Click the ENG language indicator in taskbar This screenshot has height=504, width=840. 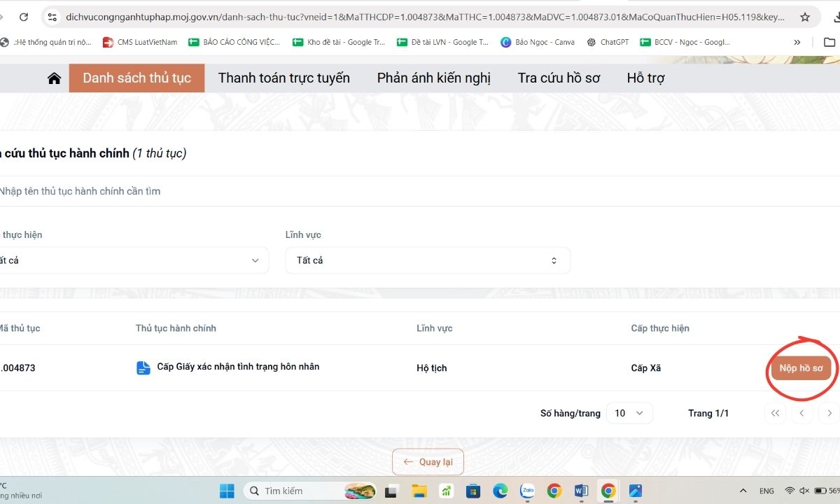766,491
